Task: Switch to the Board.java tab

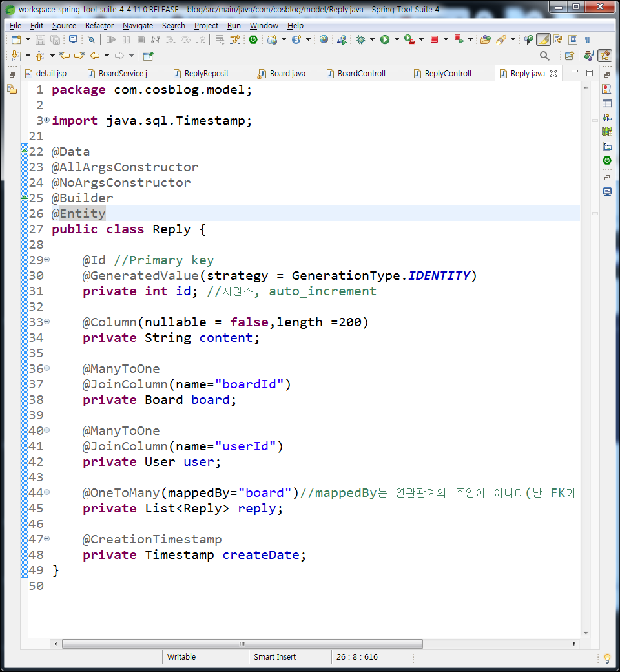Action: pos(282,74)
